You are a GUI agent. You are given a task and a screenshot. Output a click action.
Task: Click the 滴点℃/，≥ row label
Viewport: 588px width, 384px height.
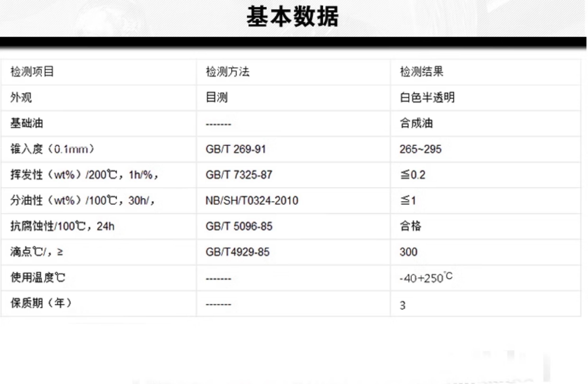click(37, 252)
